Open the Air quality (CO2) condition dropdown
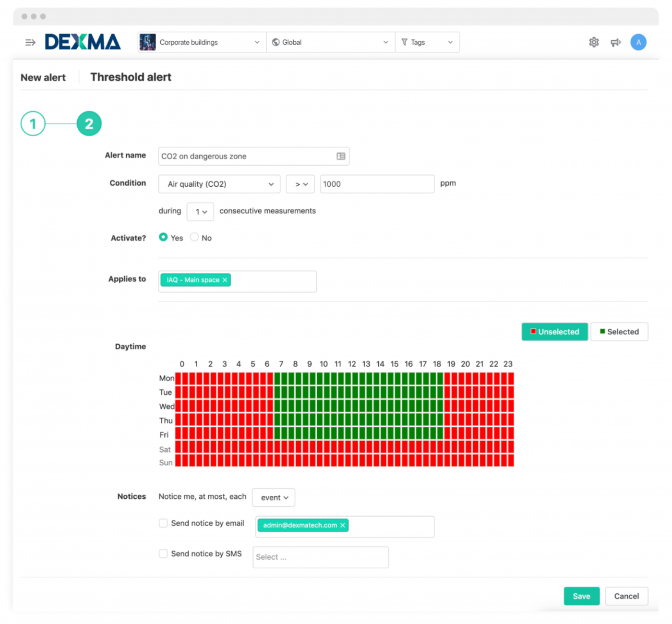 (x=219, y=184)
